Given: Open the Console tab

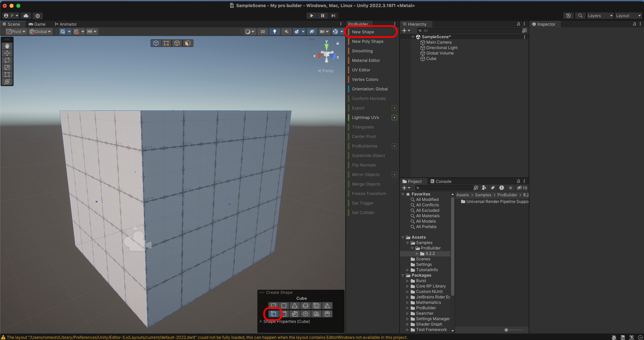Looking at the screenshot, I should 441,181.
